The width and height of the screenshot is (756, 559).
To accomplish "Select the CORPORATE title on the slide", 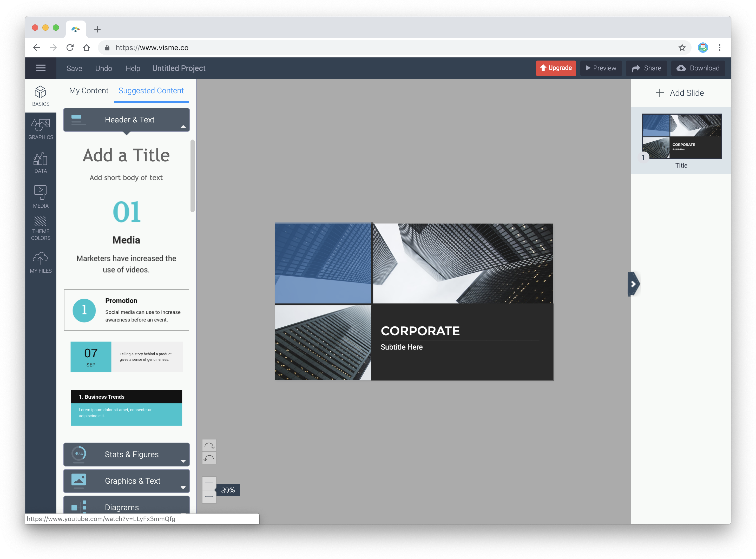I will (420, 331).
